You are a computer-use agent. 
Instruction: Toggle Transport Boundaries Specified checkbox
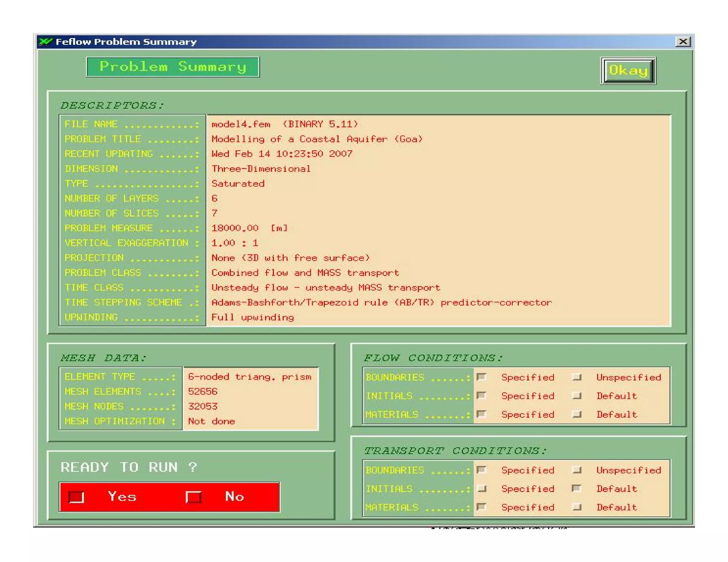481,470
